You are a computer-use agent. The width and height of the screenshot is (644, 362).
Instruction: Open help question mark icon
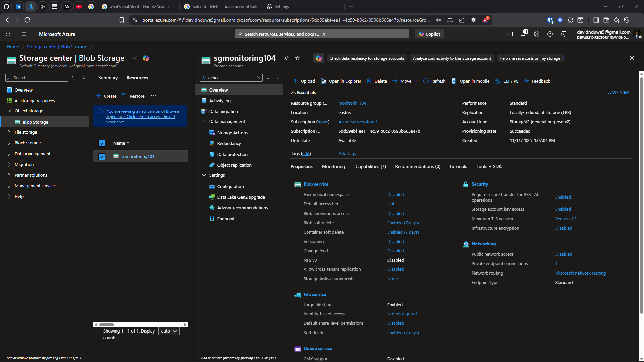click(550, 34)
